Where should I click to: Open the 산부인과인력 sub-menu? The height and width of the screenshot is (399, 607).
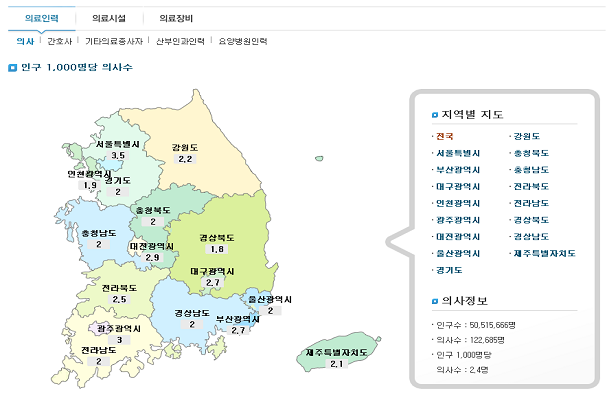coord(180,41)
